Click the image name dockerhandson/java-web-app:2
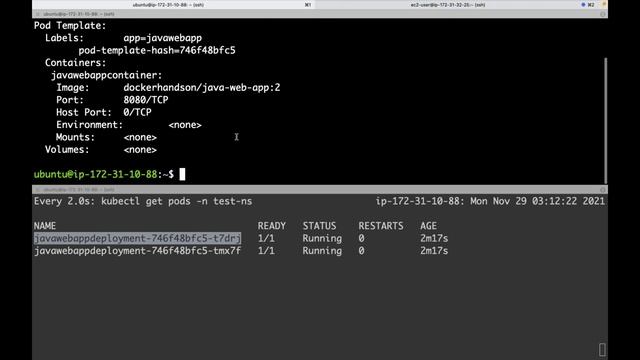 (202, 87)
